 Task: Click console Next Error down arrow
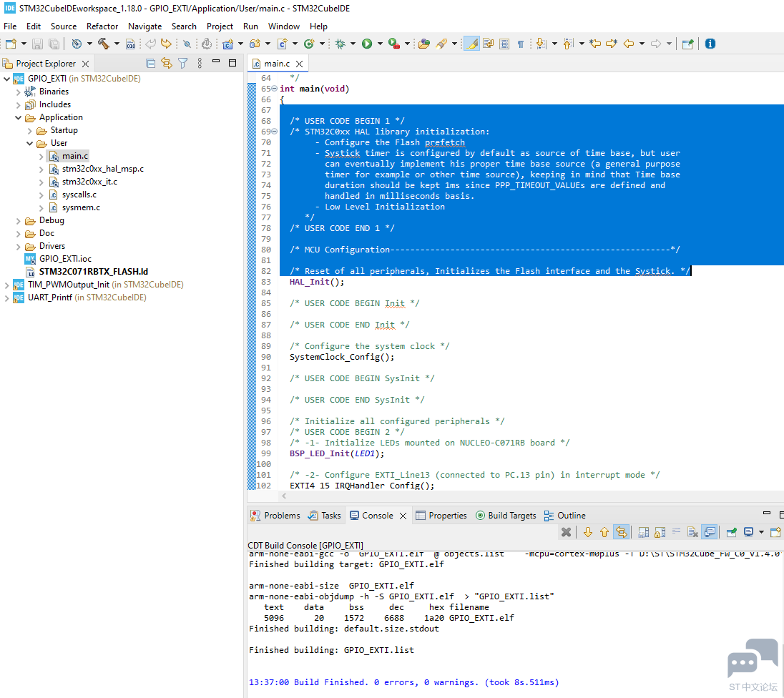click(x=588, y=532)
